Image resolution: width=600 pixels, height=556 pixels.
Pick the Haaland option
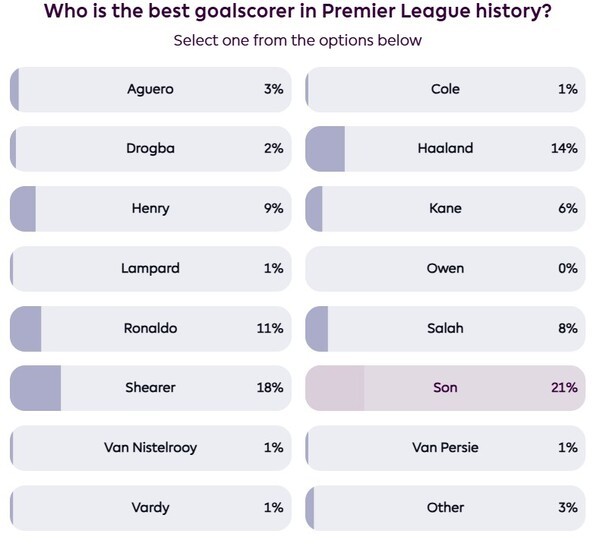coord(445,148)
